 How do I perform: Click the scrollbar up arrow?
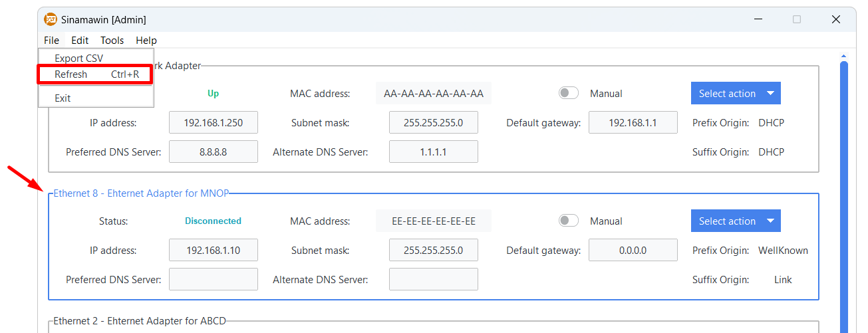[x=844, y=56]
